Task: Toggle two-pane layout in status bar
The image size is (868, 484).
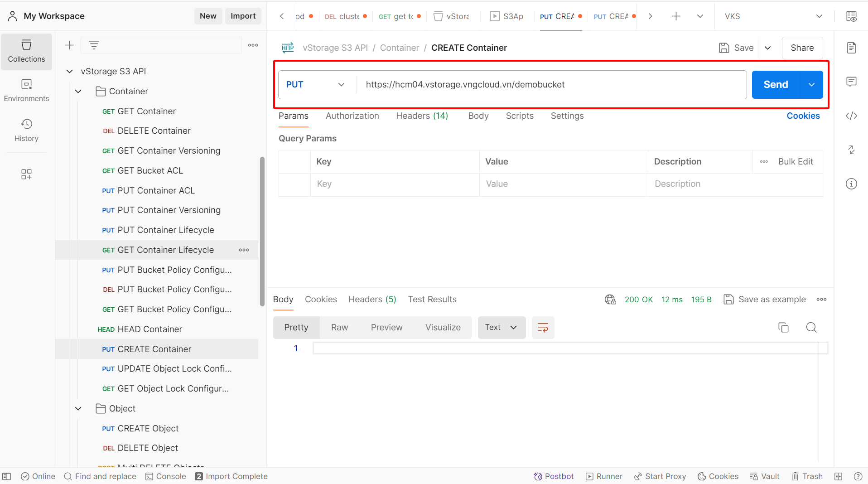Action: (x=839, y=476)
